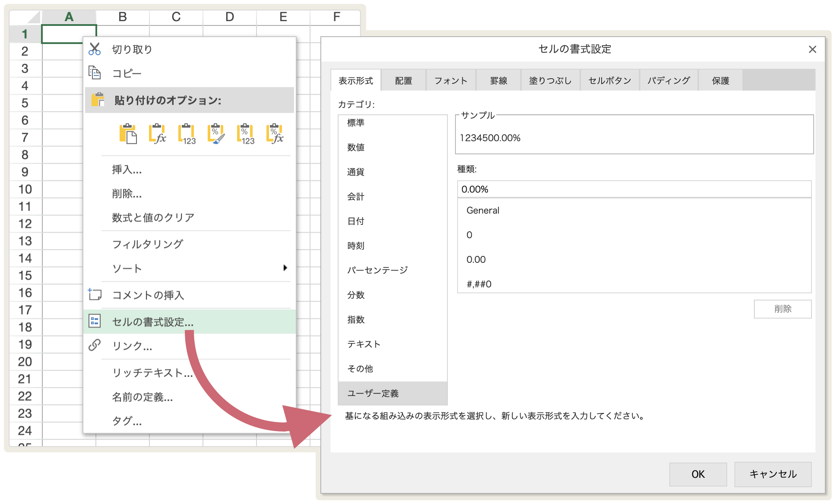Image resolution: width=836 pixels, height=504 pixels.
Task: Click the Copy pages icon
Action: pos(95,72)
